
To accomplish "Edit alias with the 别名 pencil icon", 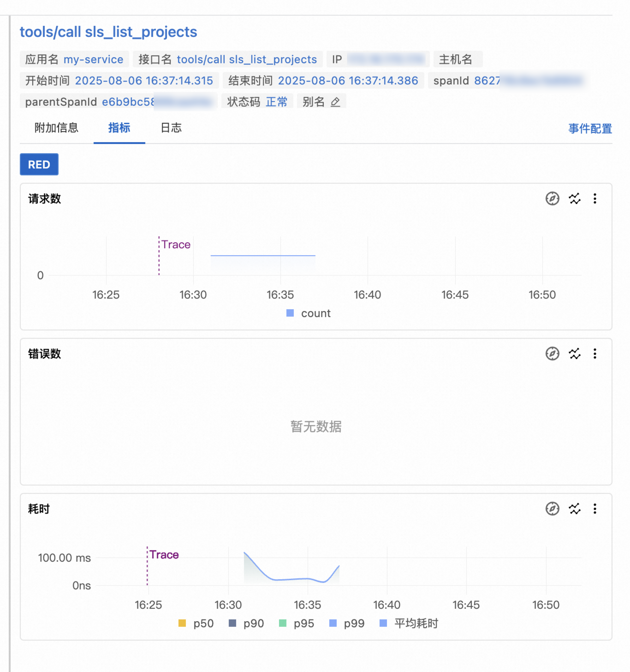I will [x=335, y=102].
